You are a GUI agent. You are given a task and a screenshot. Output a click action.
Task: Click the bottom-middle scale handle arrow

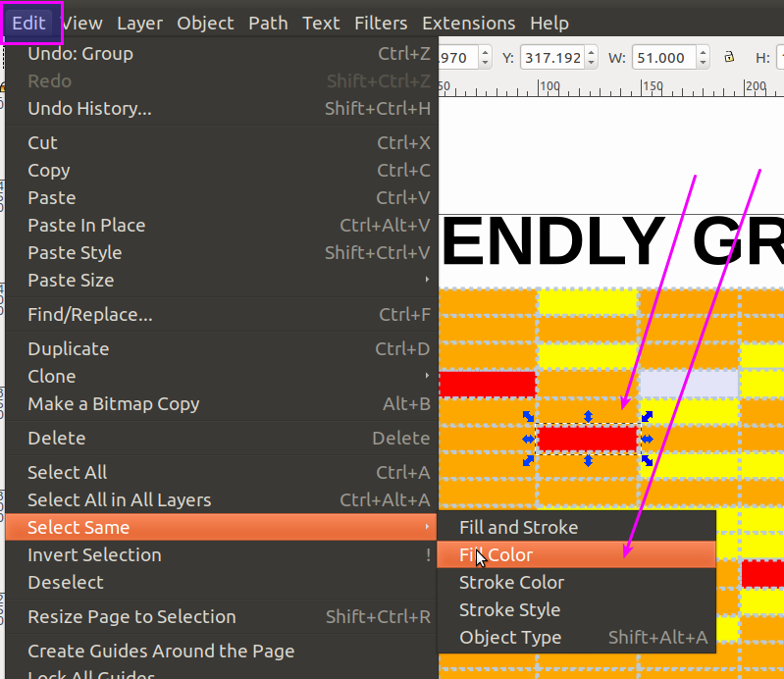click(588, 460)
